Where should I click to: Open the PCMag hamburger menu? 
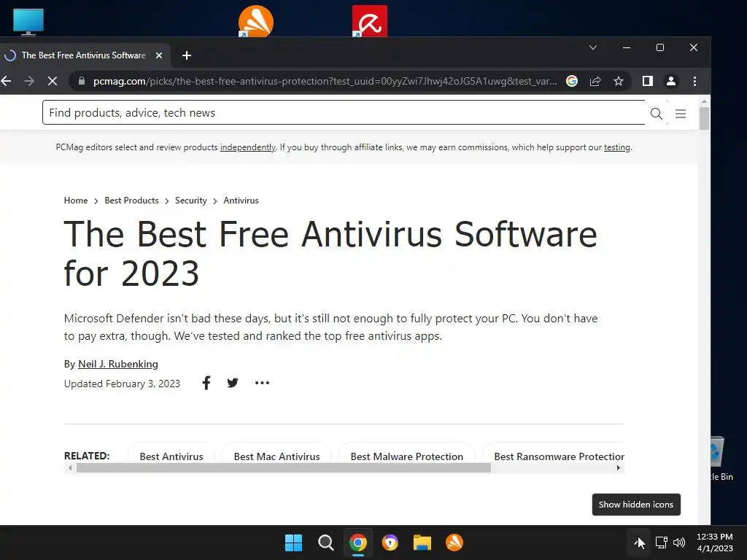[x=681, y=113]
